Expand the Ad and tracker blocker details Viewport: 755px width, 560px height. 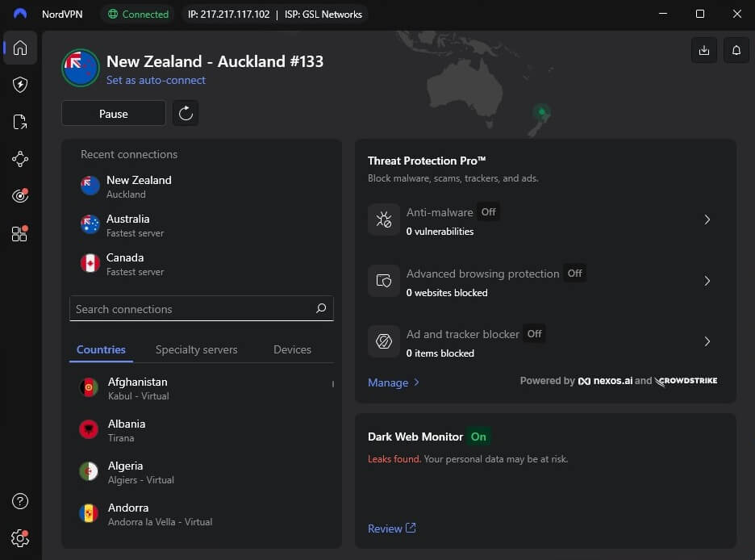pyautogui.click(x=707, y=341)
